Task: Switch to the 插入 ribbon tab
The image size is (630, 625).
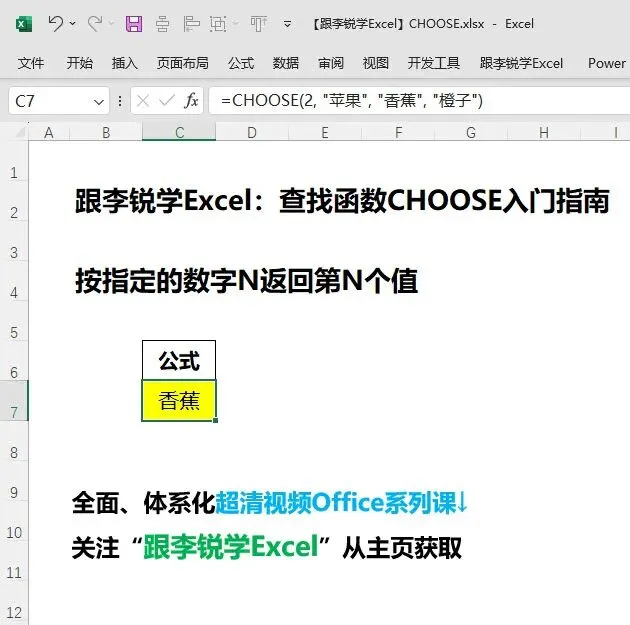Action: (125, 63)
